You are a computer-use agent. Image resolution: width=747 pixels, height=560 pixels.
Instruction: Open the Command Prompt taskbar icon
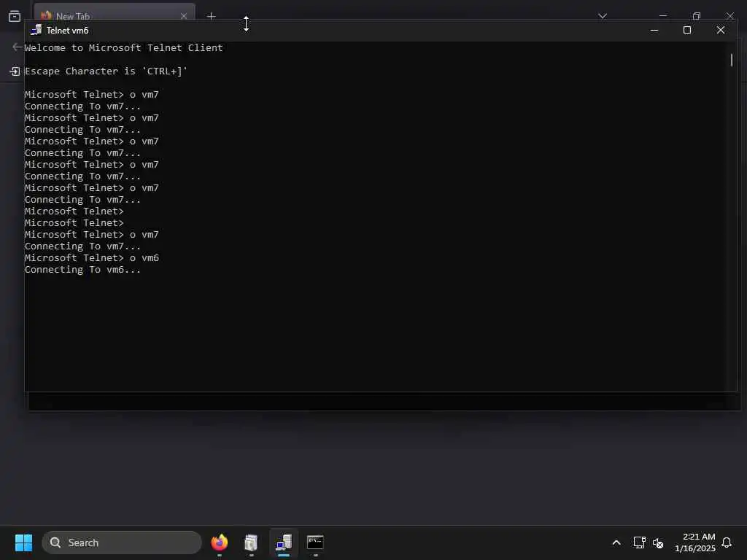coord(315,542)
